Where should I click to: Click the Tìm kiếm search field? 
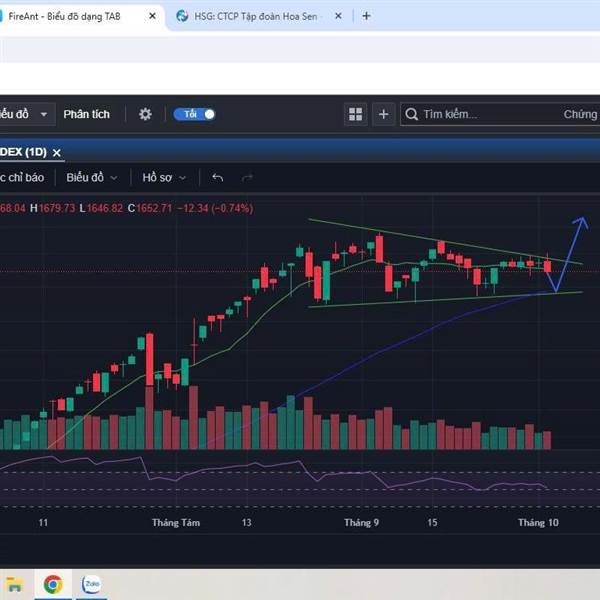click(x=500, y=114)
